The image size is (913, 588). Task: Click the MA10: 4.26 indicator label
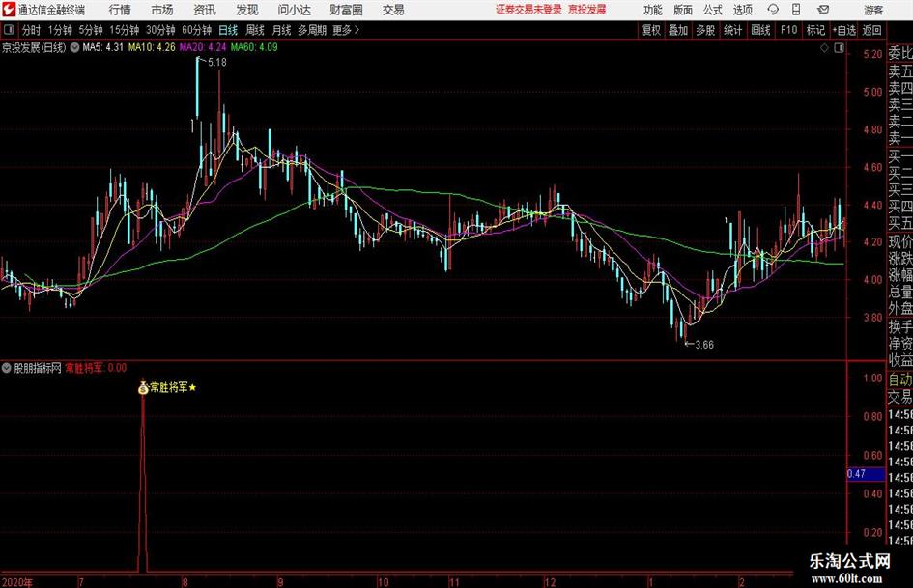click(x=152, y=47)
